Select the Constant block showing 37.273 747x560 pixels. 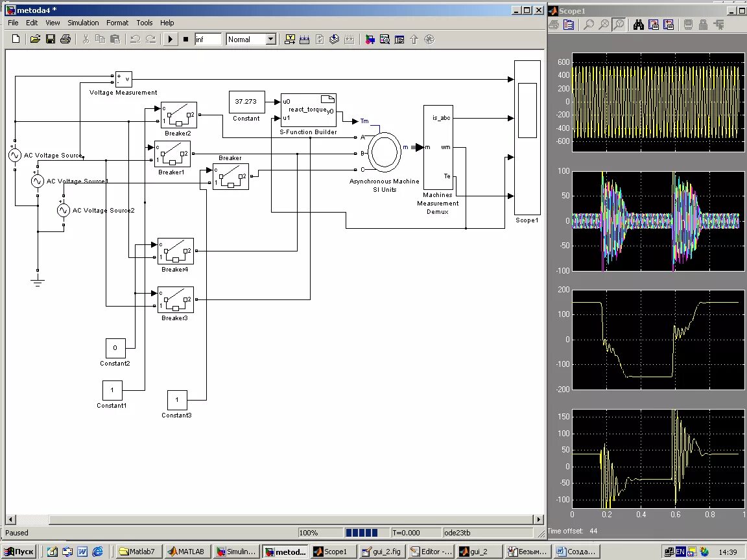(247, 102)
